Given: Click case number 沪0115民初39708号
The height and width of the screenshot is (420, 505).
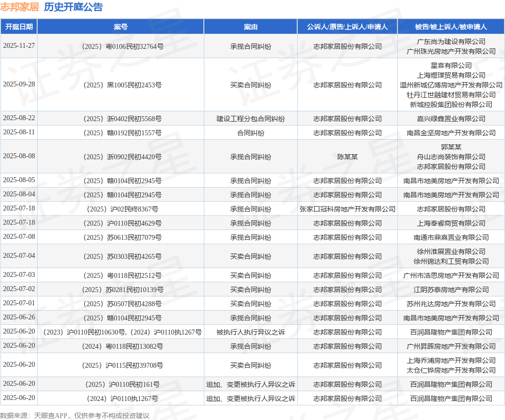Looking at the screenshot, I should coord(122,365).
